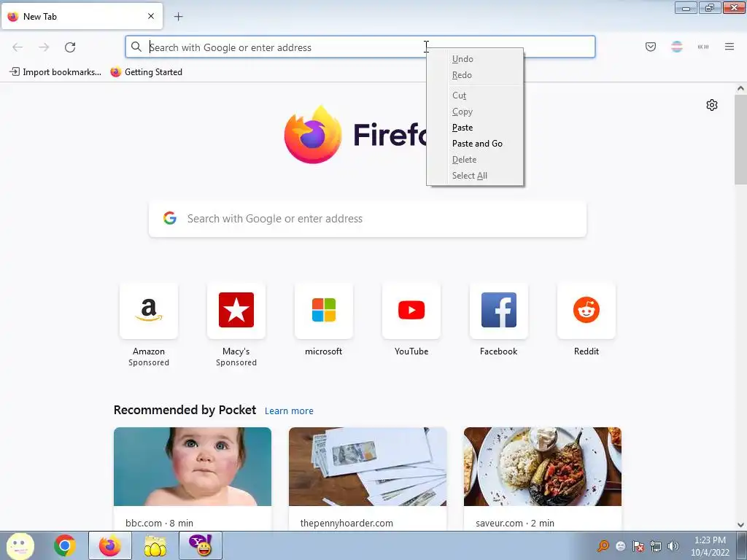Open the saveur.com food article thumbnail
This screenshot has width=747, height=560.
click(x=543, y=467)
